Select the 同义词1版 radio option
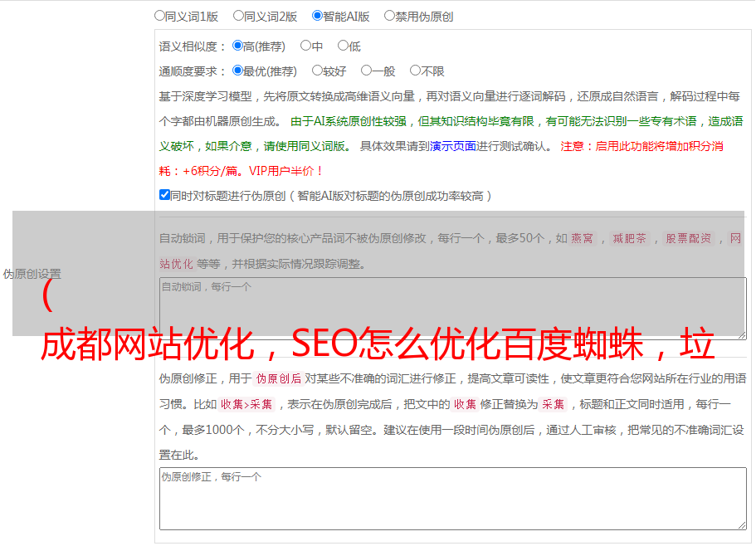Image resolution: width=756 pixels, height=546 pixels. pos(159,16)
